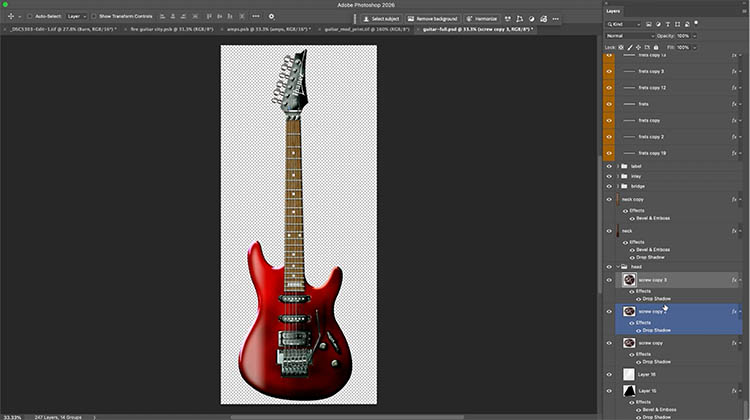Viewport: 750px width, 420px height.
Task: Hide the screw copy 3 layer
Action: pyautogui.click(x=609, y=280)
